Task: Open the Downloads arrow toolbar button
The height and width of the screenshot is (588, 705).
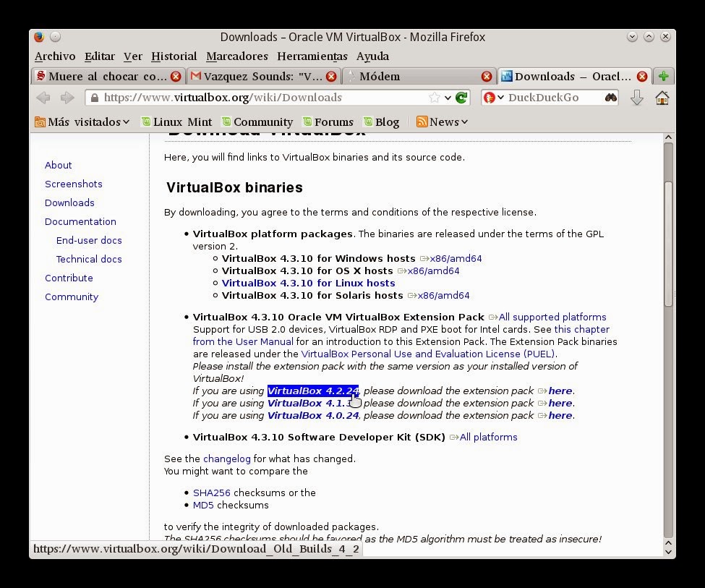Action: click(636, 98)
